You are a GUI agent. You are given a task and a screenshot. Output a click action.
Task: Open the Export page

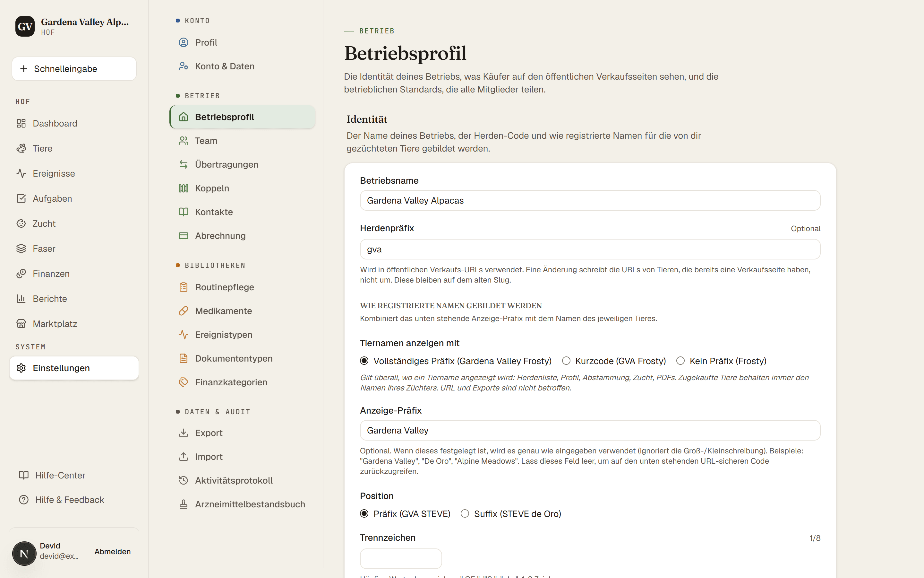click(x=243, y=433)
